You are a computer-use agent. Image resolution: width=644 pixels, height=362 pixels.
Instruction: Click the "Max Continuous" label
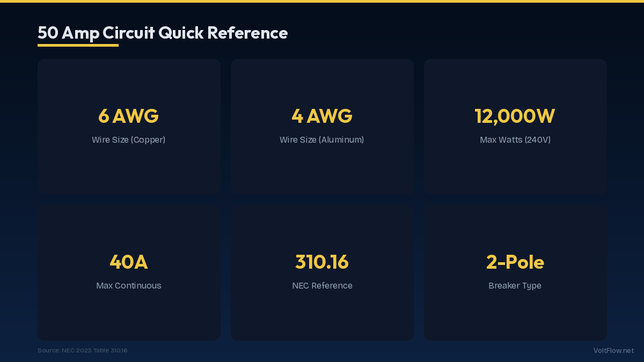(x=129, y=286)
